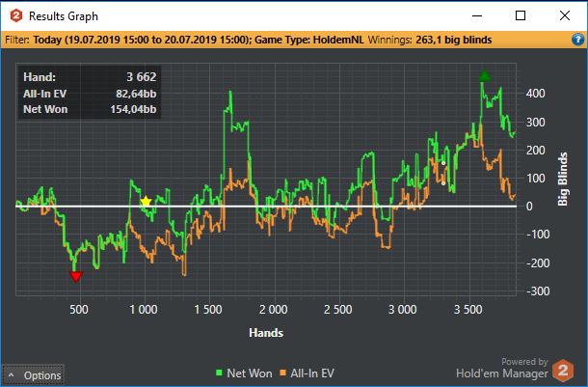Click the '2 000' x-axis label
This screenshot has width=588, height=387.
pos(274,310)
